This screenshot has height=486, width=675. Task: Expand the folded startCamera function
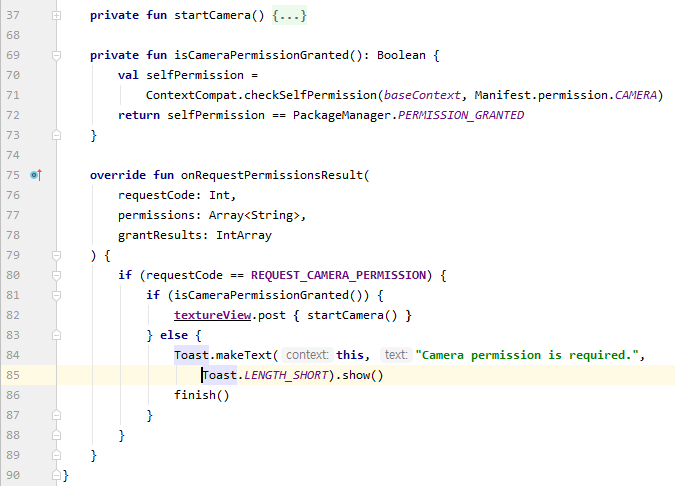57,16
